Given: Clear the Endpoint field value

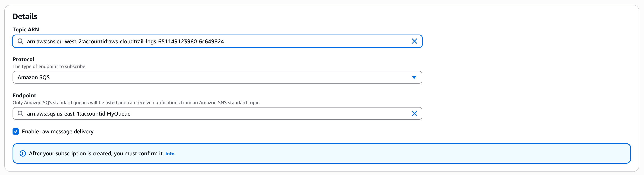Looking at the screenshot, I should point(414,114).
